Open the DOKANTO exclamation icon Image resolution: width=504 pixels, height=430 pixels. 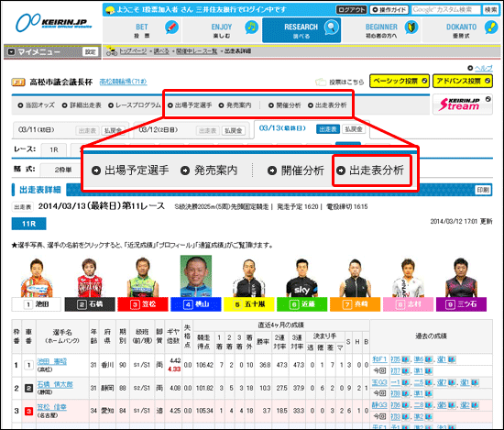pyautogui.click(x=490, y=28)
